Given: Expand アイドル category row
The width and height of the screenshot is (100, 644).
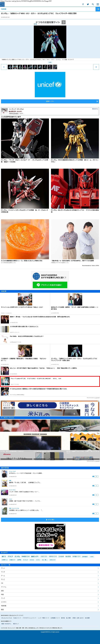Looking at the screenshot, I should click(x=50, y=587).
